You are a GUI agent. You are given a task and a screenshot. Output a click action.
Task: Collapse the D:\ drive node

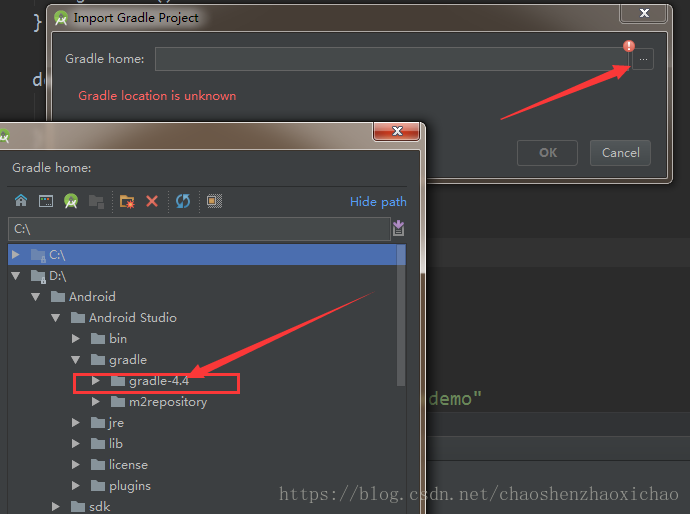pos(16,276)
